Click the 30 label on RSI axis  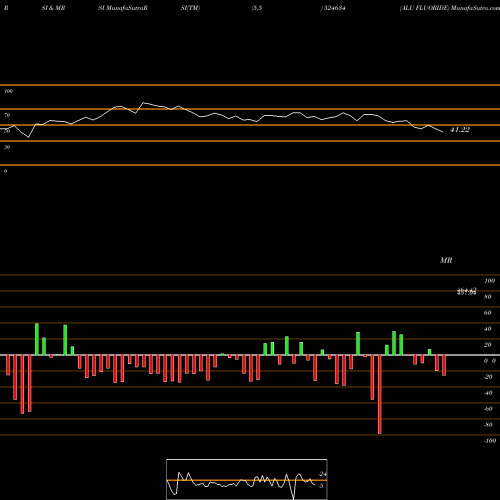click(7, 147)
